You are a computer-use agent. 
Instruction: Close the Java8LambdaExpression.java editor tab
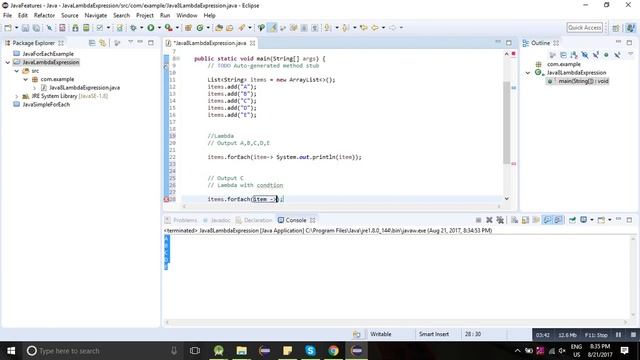point(253,43)
